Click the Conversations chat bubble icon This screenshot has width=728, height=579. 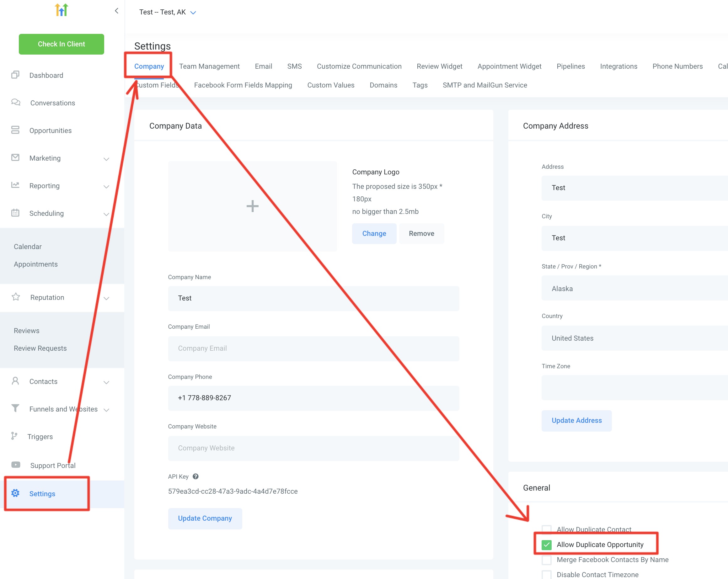[15, 102]
